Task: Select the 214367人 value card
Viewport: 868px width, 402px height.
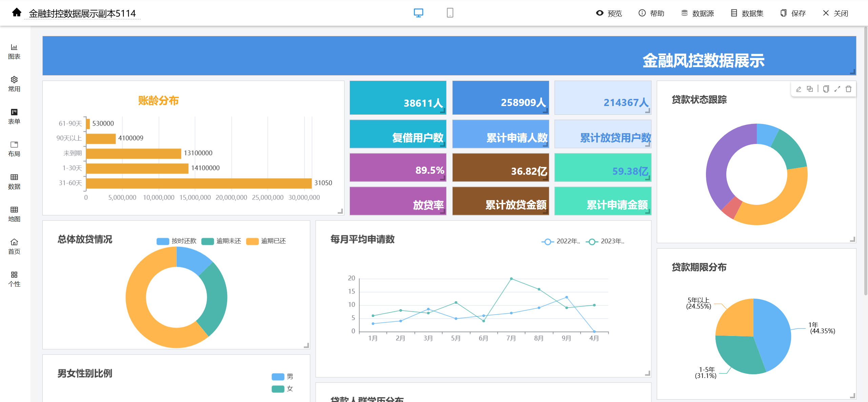Action: (x=603, y=98)
